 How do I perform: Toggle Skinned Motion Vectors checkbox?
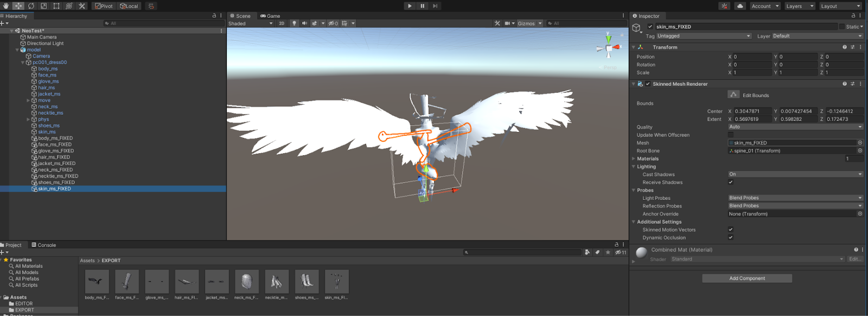[x=731, y=230]
